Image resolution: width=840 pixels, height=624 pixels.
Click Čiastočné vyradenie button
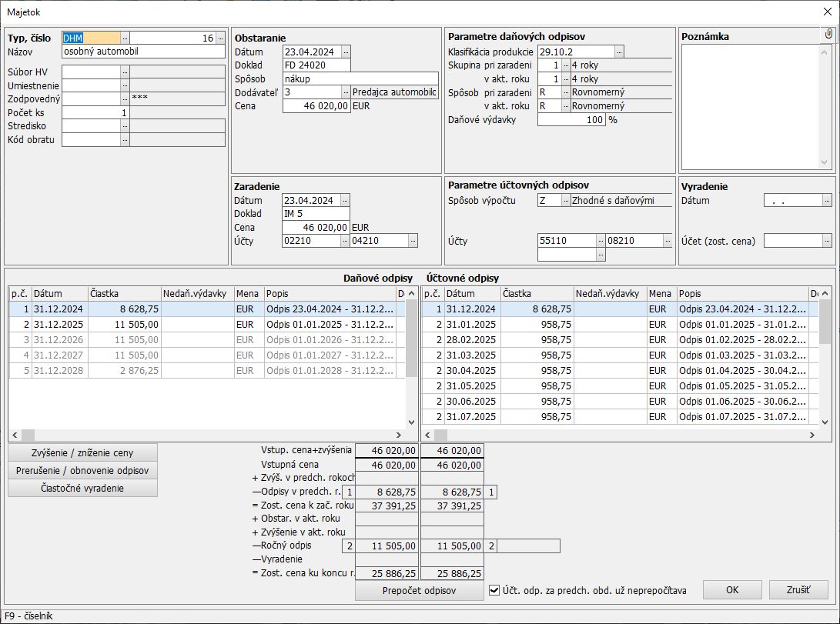coord(82,488)
